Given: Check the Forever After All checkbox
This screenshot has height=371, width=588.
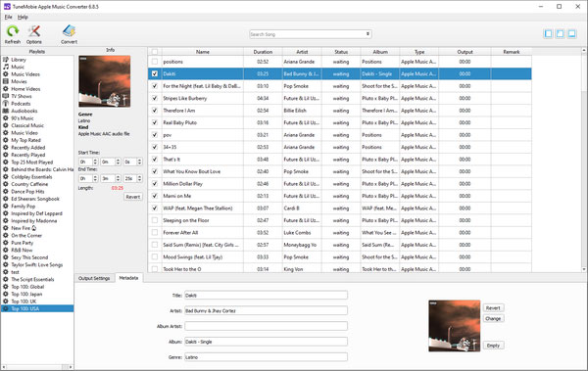Looking at the screenshot, I should 155,232.
